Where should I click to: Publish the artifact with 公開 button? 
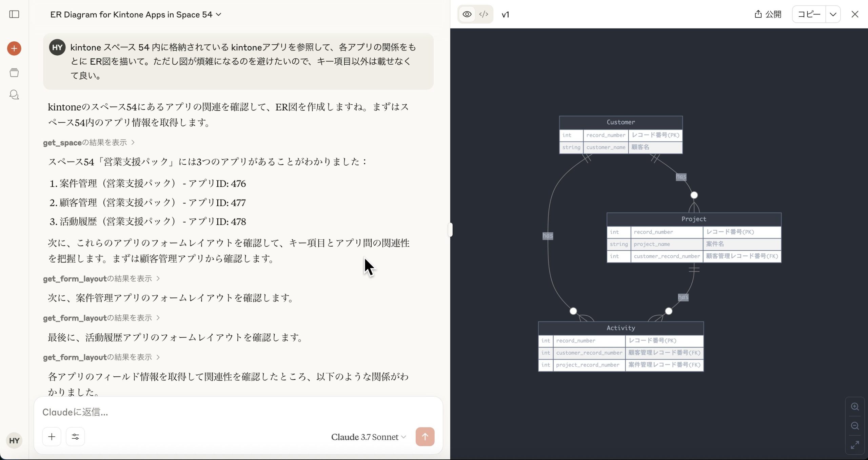click(x=768, y=14)
